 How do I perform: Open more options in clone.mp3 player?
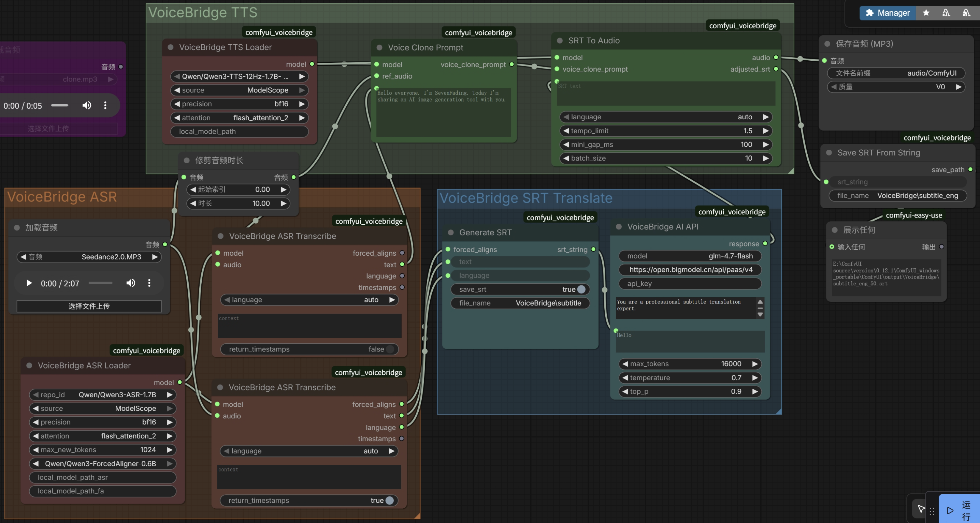click(x=105, y=105)
